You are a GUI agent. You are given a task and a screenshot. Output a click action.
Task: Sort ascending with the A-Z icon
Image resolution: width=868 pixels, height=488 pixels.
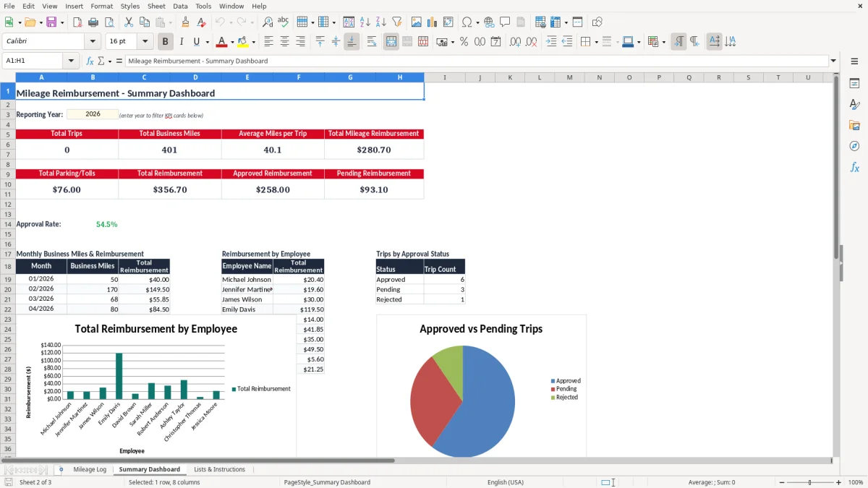pyautogui.click(x=365, y=22)
